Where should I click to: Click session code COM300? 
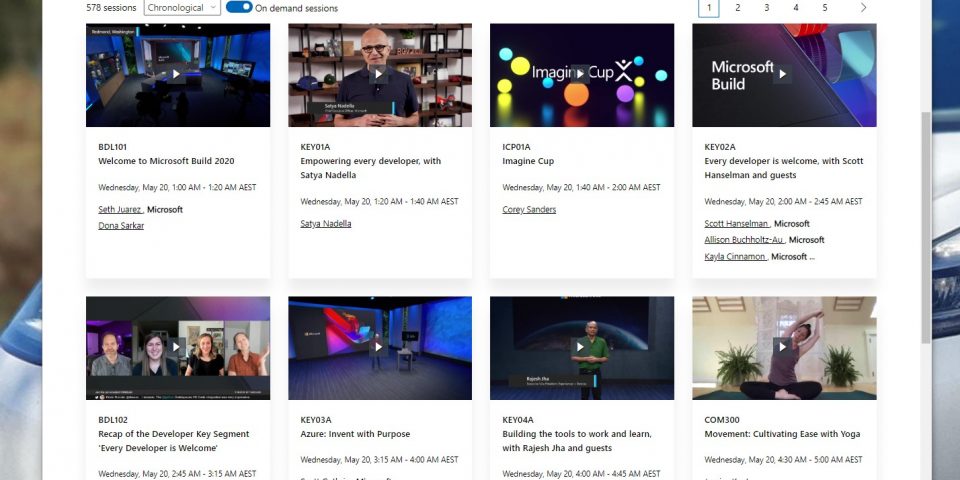722,420
